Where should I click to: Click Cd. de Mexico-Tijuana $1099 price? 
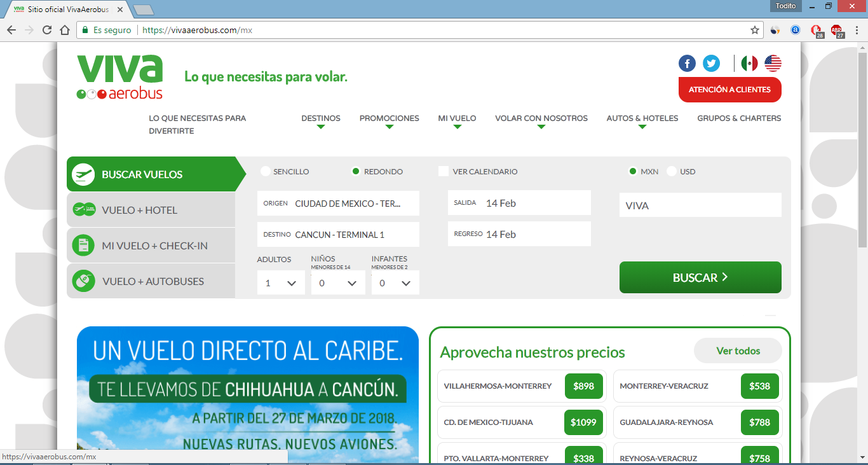(x=583, y=422)
